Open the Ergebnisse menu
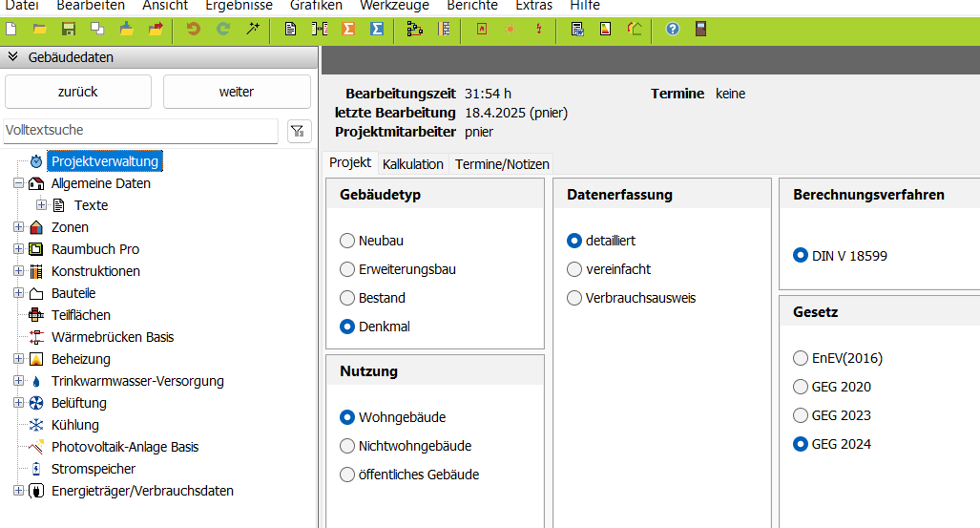The height and width of the screenshot is (528, 980). click(239, 6)
